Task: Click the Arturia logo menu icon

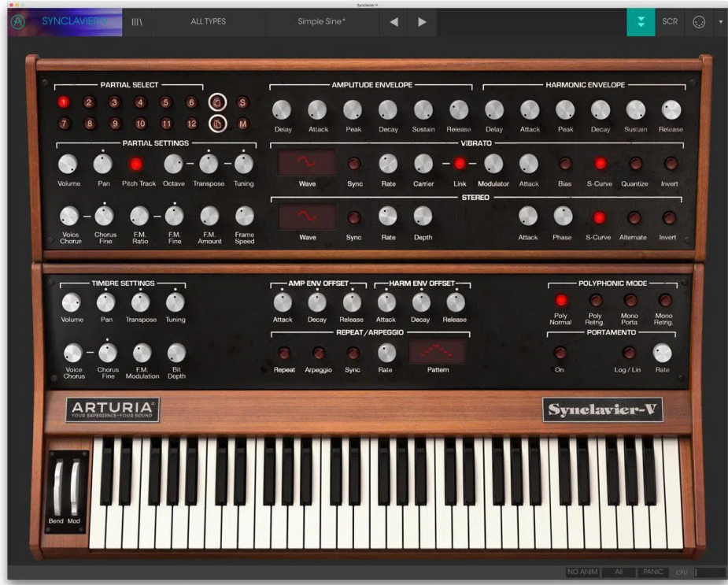Action: 18,21
